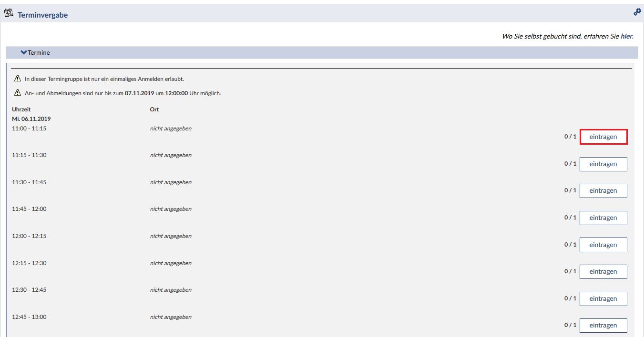This screenshot has width=644, height=337.
Task: Click the Terminvergabe panel title
Action: [42, 15]
